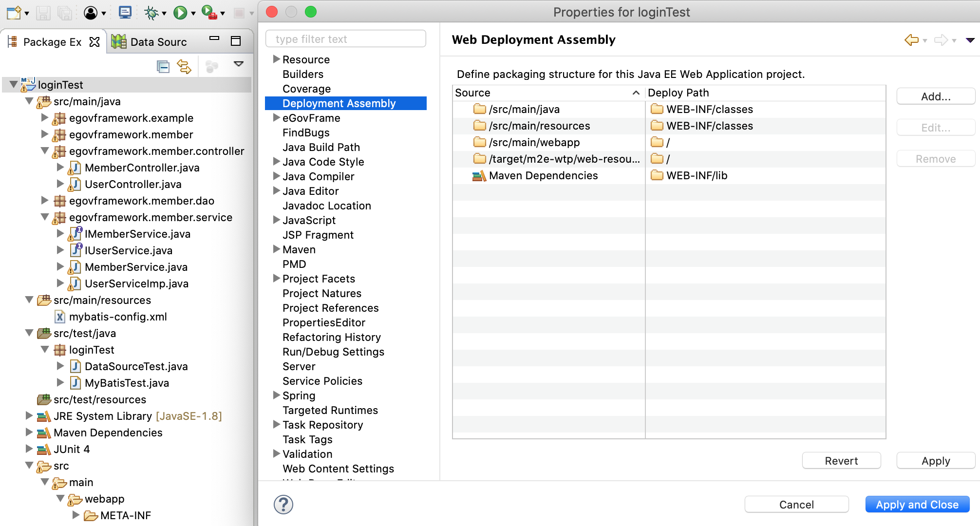Collapse the src/test/java folder
This screenshot has width=980, height=526.
29,333
